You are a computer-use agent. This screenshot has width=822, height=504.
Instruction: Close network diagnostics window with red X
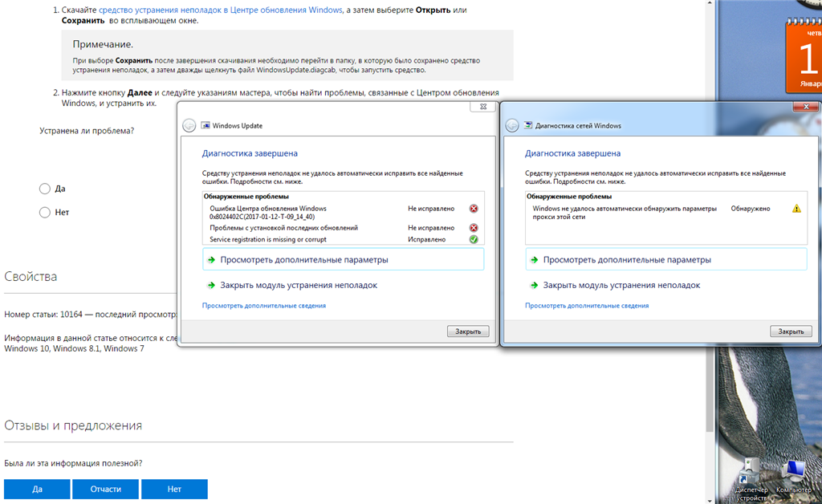tap(806, 107)
